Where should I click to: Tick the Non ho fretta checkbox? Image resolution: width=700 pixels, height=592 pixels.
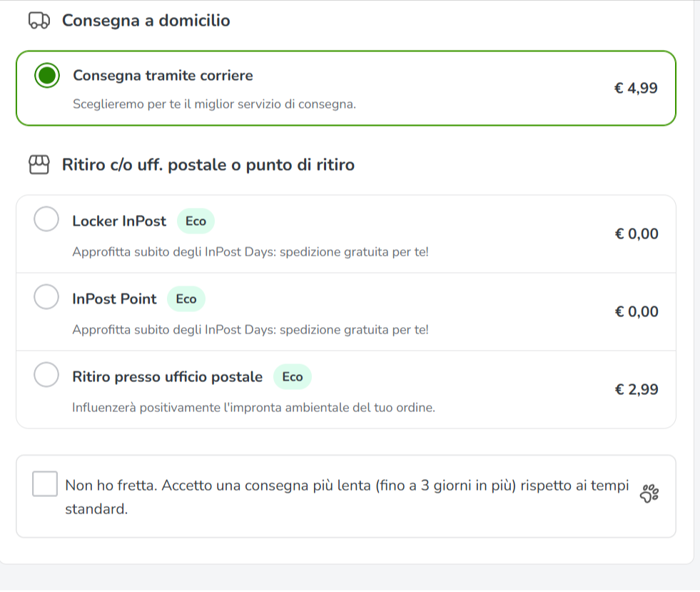pyautogui.click(x=45, y=483)
